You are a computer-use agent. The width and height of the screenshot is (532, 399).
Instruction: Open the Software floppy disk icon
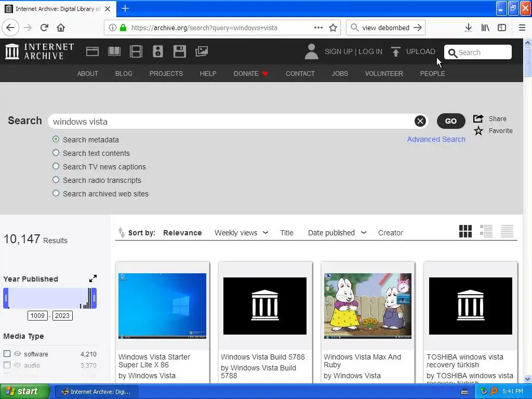click(179, 51)
